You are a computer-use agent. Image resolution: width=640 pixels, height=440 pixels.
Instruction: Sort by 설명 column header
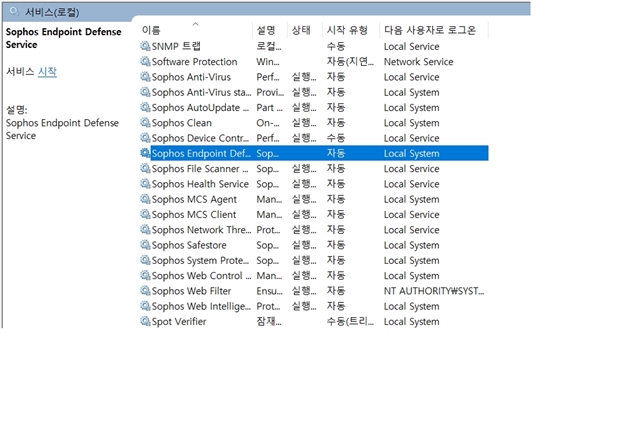click(266, 30)
